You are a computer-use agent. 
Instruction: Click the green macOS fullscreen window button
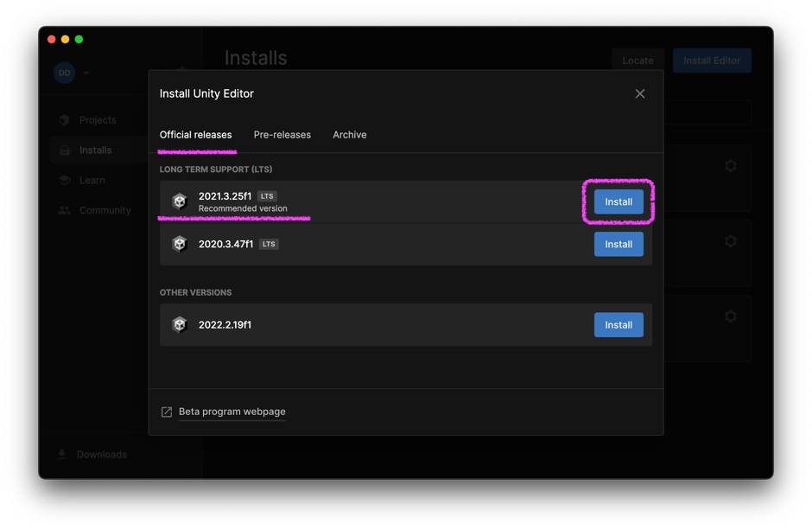coord(79,39)
